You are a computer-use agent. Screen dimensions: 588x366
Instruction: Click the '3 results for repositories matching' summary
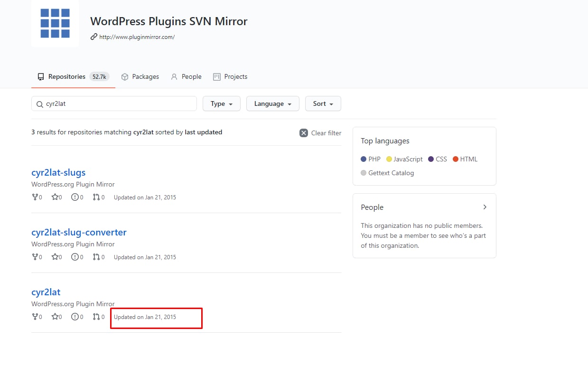pos(127,132)
